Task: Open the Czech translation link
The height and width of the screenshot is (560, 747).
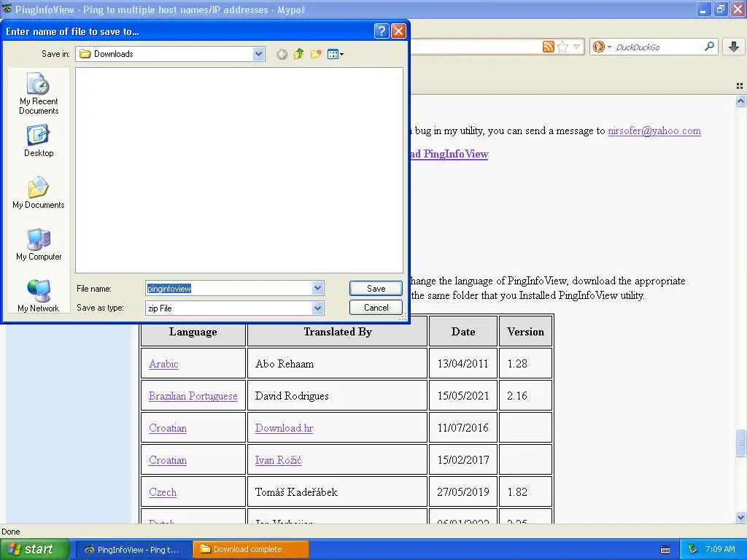Action: pyautogui.click(x=163, y=492)
